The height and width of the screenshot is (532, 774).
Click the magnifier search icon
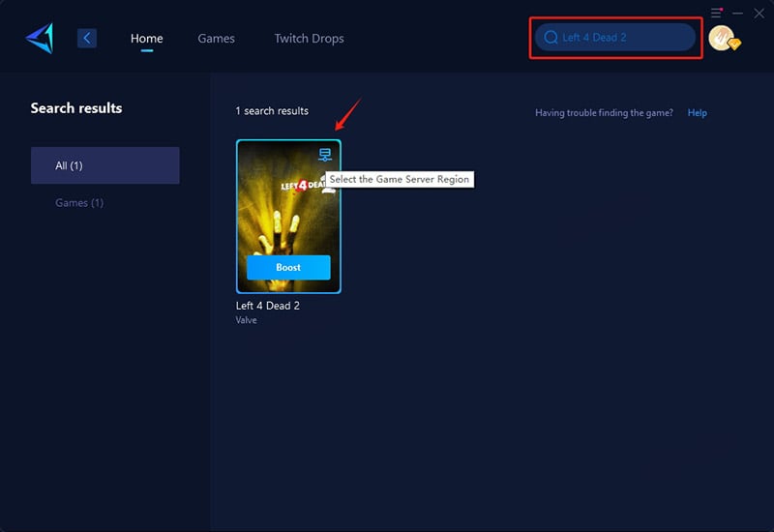(x=551, y=38)
